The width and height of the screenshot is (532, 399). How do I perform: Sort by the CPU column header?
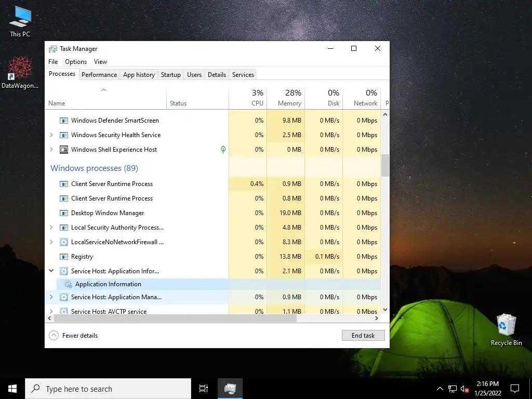click(x=248, y=98)
